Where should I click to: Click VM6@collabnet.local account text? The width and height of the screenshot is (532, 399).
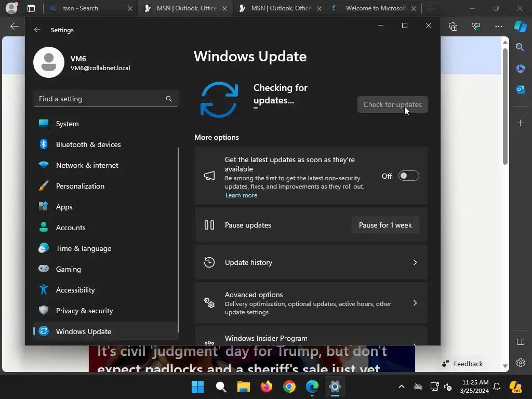100,68
